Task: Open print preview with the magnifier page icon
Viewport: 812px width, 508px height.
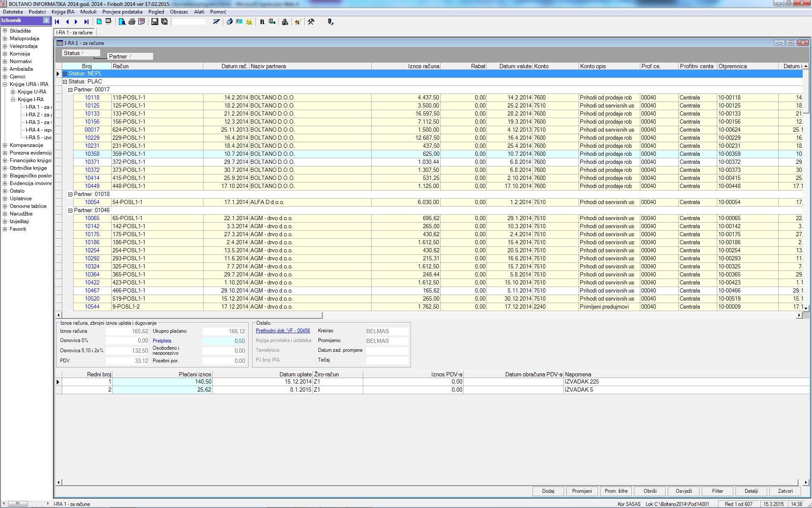Action: [122, 22]
